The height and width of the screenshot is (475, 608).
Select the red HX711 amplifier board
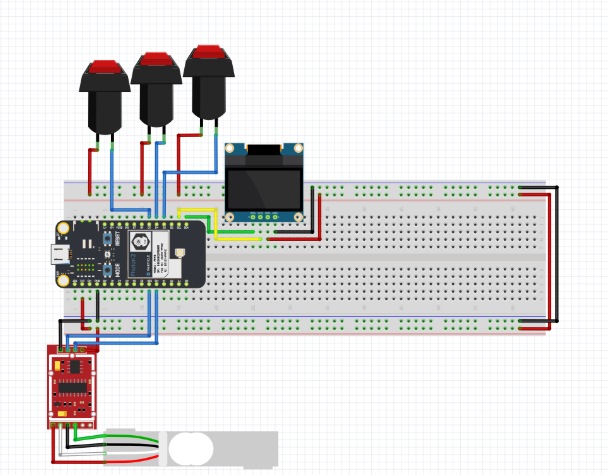(x=69, y=386)
